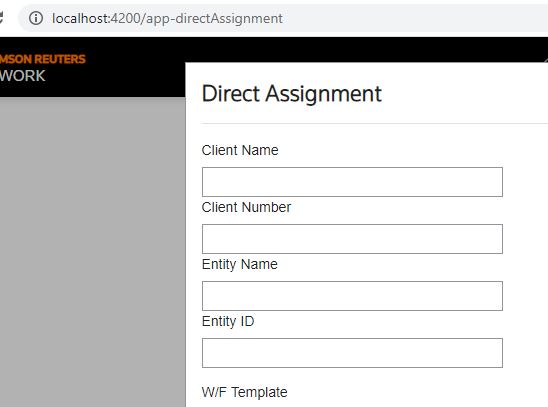This screenshot has width=548, height=407.
Task: Focus the Client Name text box
Action: tap(352, 182)
